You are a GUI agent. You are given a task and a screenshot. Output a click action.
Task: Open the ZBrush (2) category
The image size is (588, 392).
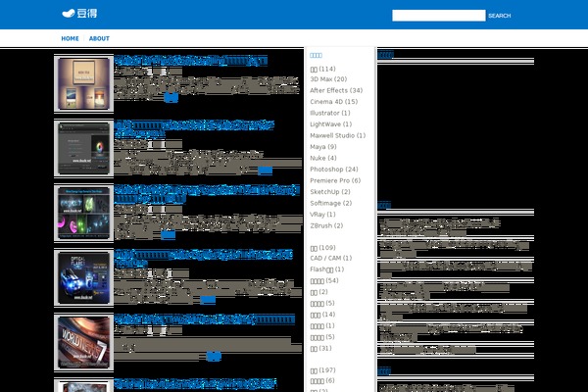[x=326, y=225]
